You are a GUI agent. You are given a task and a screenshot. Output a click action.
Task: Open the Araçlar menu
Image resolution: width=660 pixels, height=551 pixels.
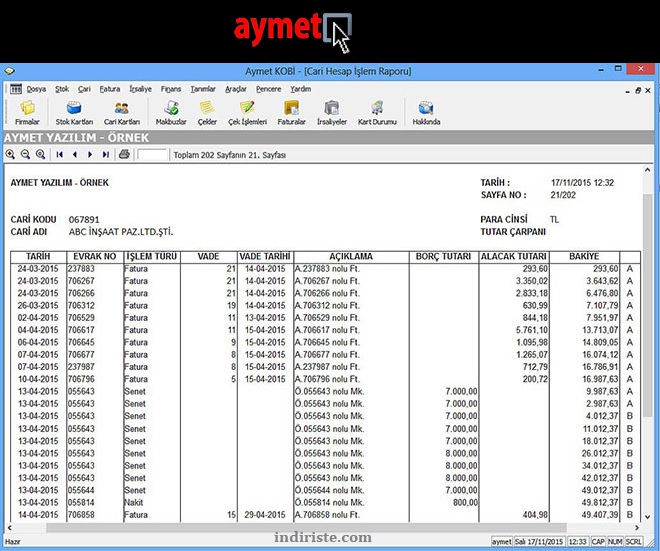pyautogui.click(x=236, y=89)
